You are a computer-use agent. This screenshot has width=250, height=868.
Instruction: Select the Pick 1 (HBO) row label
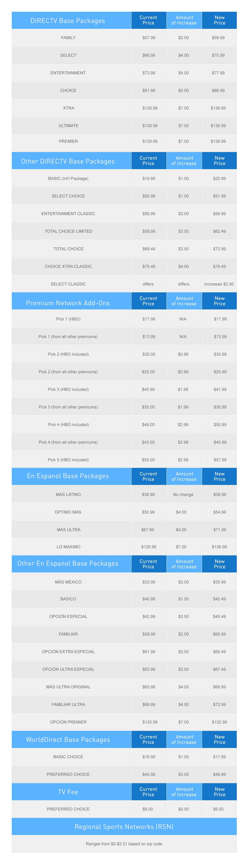click(x=68, y=319)
